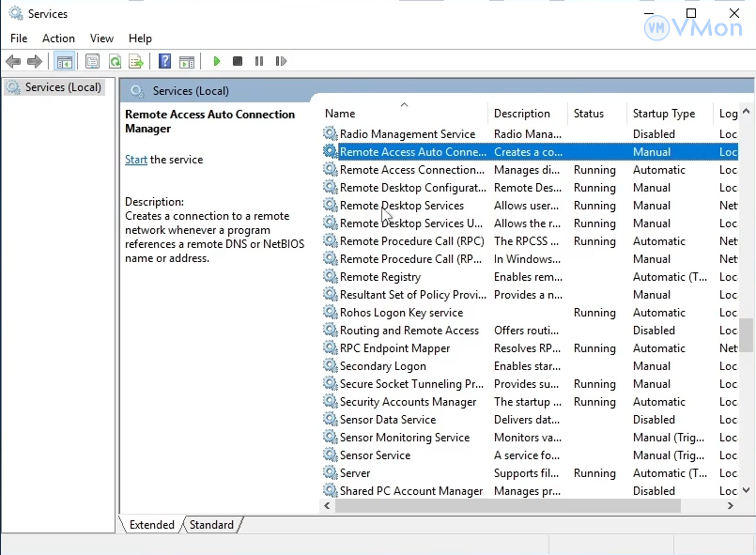The height and width of the screenshot is (555, 756).
Task: Click the Start the service link
Action: point(136,160)
